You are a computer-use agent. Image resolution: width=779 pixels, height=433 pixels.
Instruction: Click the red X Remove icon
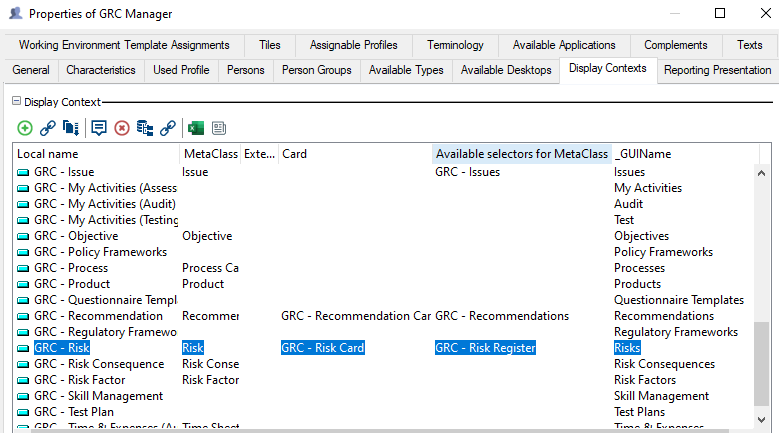(122, 128)
